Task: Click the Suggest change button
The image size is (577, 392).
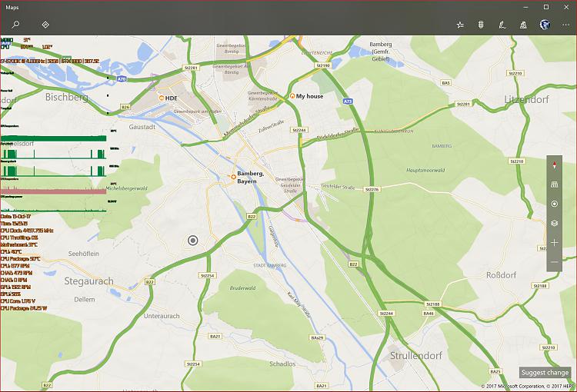Action: point(545,373)
